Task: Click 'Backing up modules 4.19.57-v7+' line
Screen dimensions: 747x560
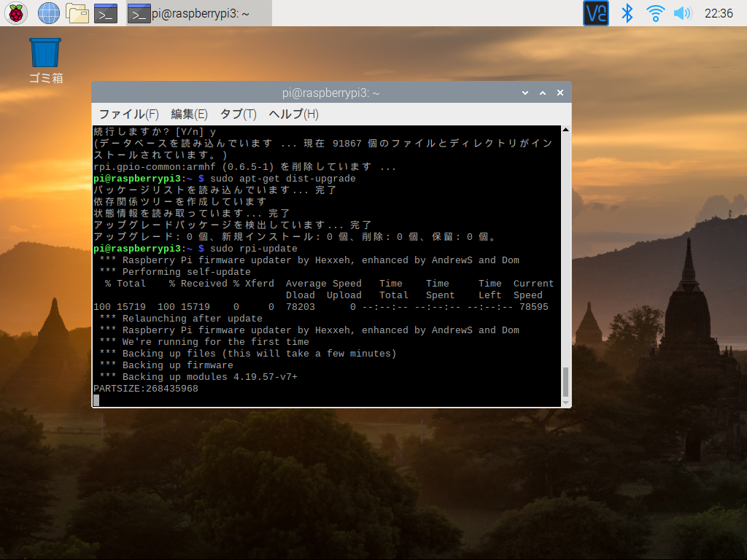Action: point(198,377)
